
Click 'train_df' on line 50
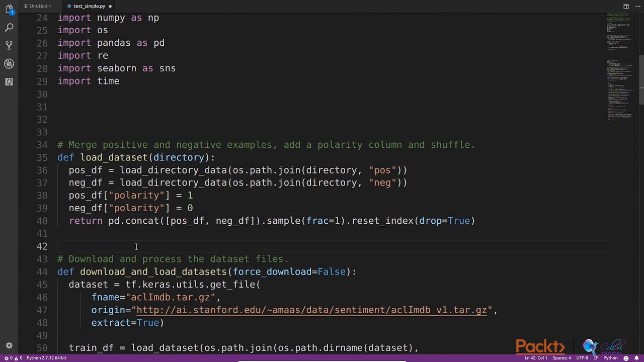91,348
